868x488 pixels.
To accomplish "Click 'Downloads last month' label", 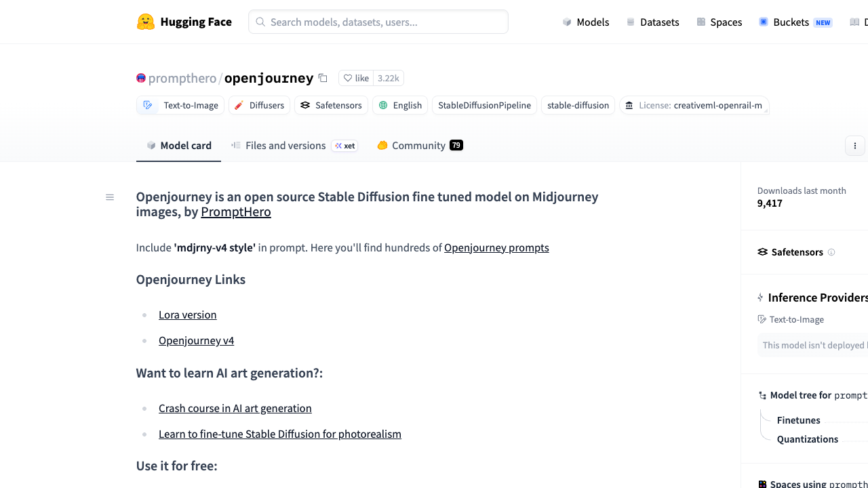I will (x=802, y=190).
